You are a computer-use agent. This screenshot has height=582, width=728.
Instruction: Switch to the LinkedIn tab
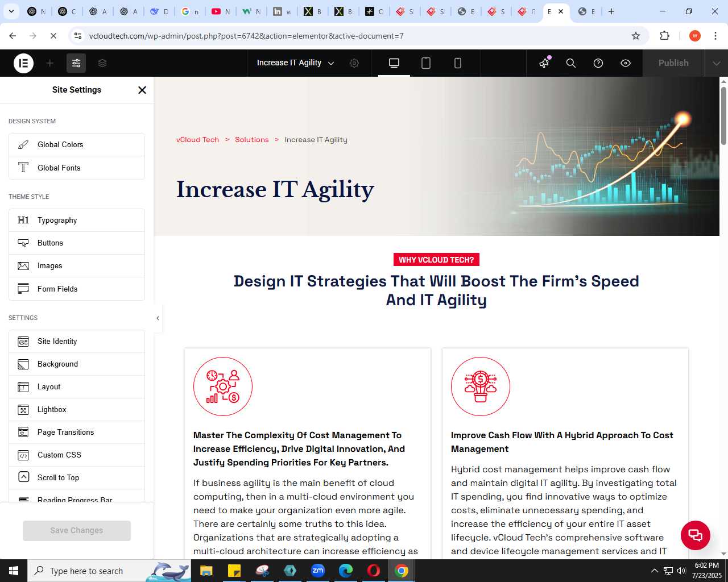click(282, 11)
